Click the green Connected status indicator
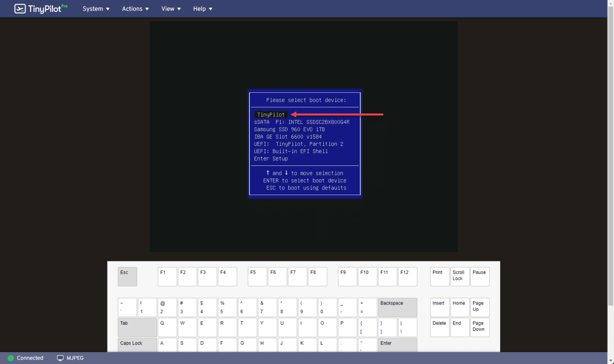 (x=11, y=358)
